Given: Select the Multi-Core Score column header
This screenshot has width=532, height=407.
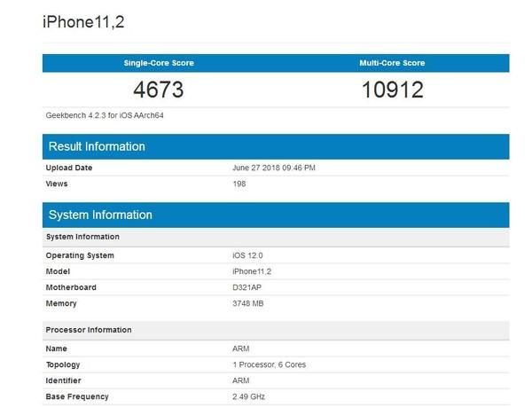Looking at the screenshot, I should pyautogui.click(x=393, y=63).
